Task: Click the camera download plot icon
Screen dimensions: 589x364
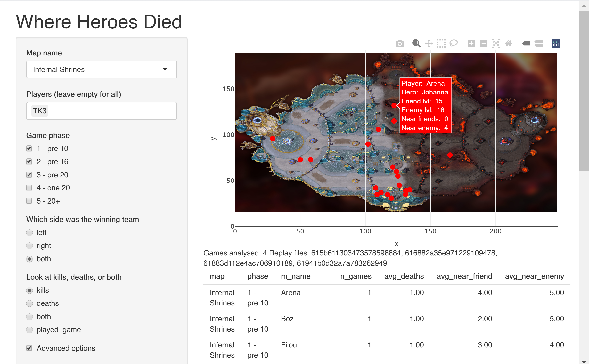Action: point(399,44)
